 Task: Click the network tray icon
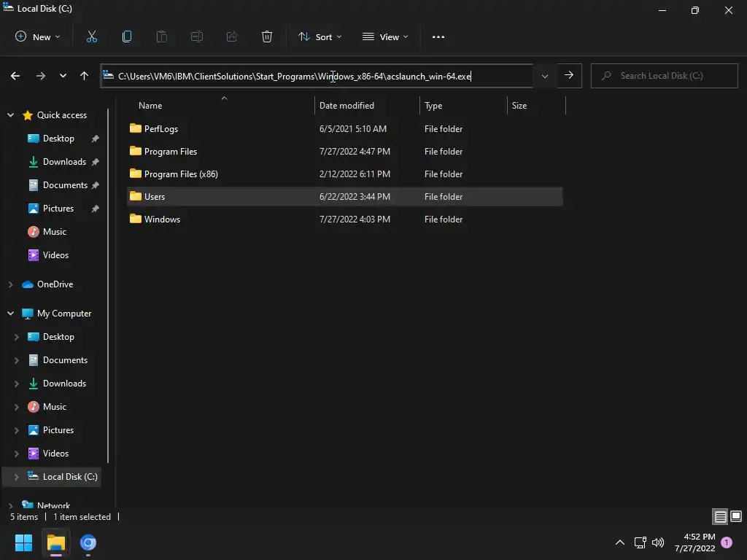tap(640, 542)
